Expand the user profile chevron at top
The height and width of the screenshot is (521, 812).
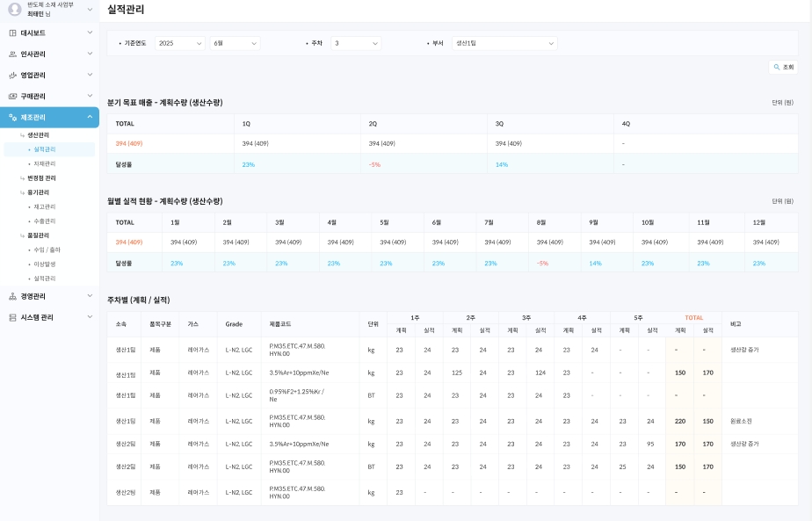point(90,10)
